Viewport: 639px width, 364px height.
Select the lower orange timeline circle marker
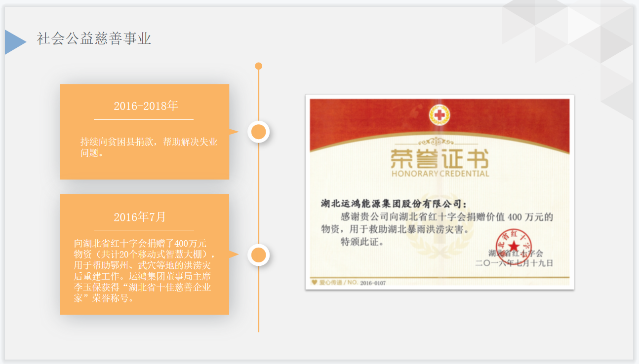tap(258, 255)
